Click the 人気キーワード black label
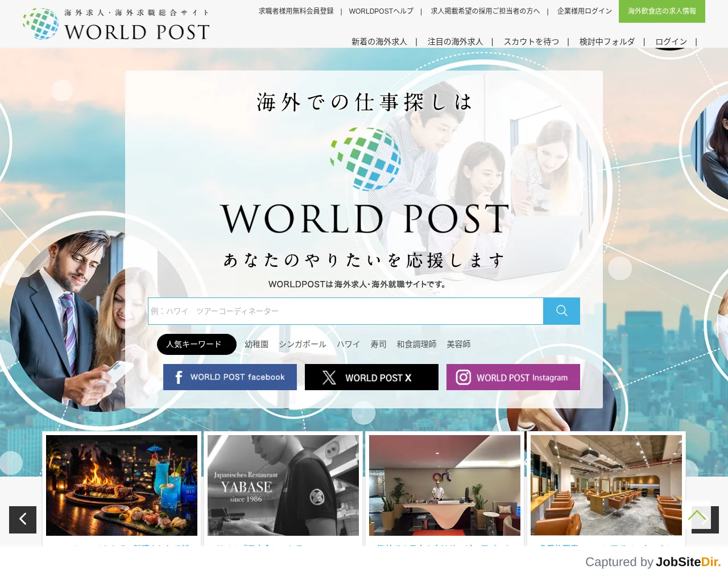This screenshot has width=728, height=579. pos(197,344)
